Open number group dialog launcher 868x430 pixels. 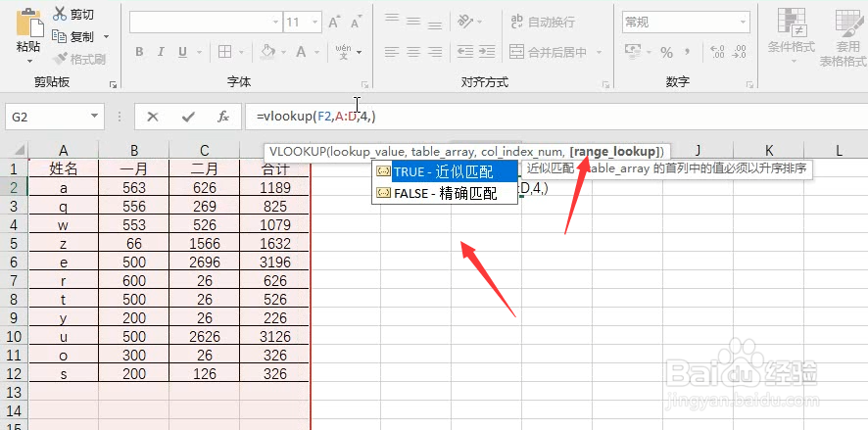[x=749, y=84]
